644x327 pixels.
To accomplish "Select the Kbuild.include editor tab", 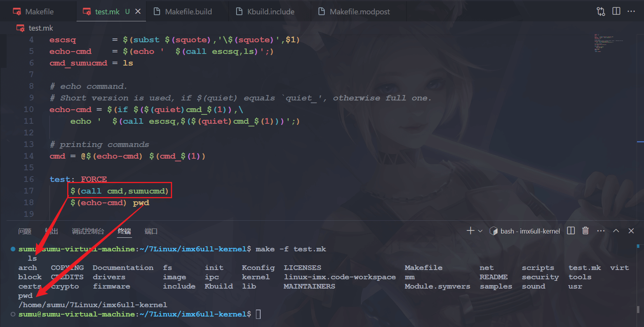I will (270, 12).
